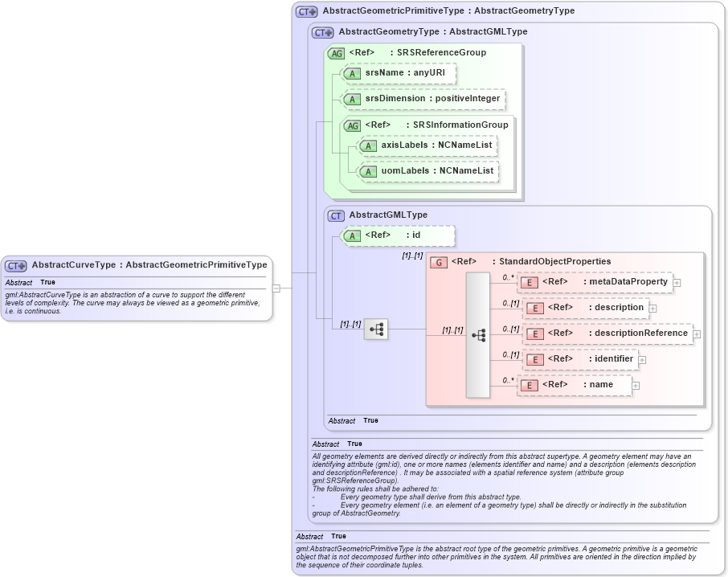Click the AbstractCurveType description text
The width and height of the screenshot is (728, 577).
(133, 303)
